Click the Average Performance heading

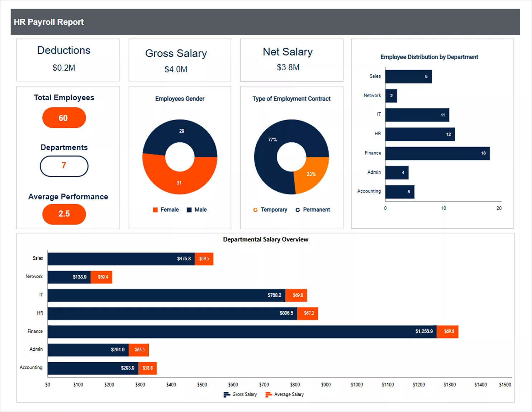pos(68,197)
